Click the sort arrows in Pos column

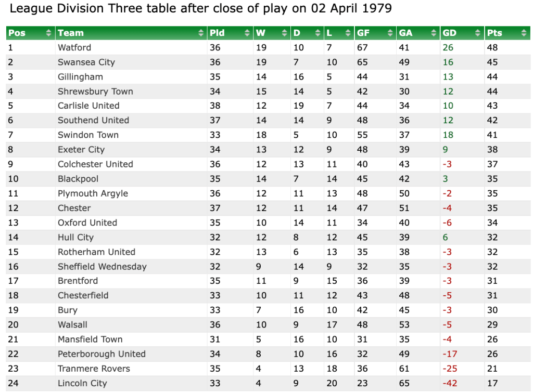[x=49, y=33]
